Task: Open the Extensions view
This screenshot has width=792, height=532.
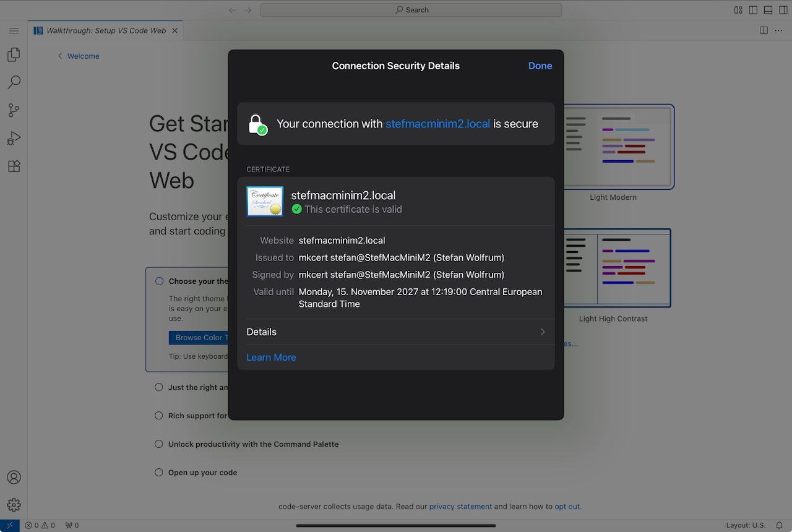Action: (x=14, y=166)
